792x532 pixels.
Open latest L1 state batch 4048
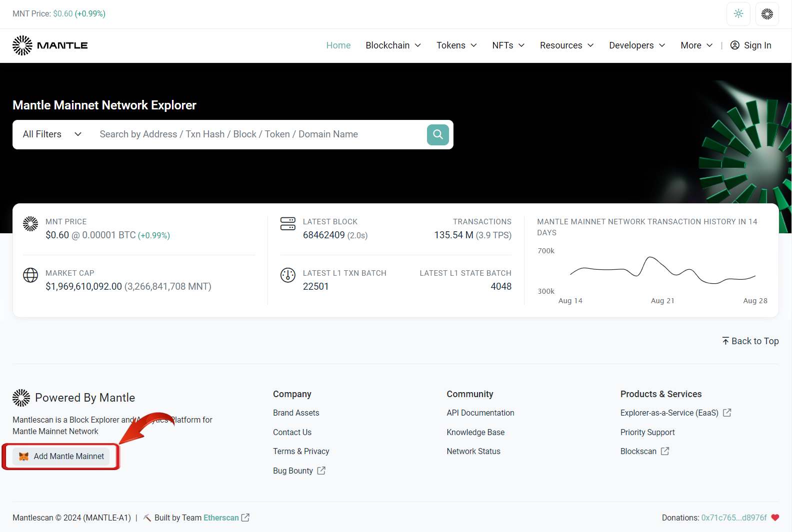click(x=501, y=286)
